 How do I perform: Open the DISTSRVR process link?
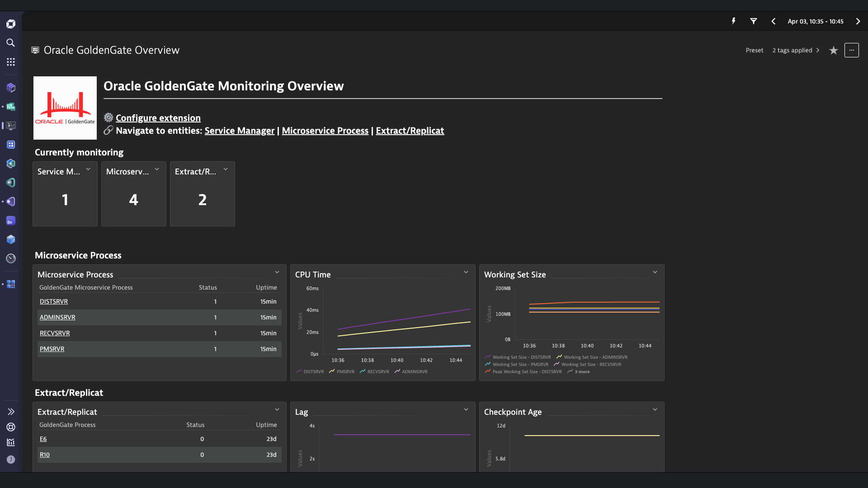[x=54, y=301]
